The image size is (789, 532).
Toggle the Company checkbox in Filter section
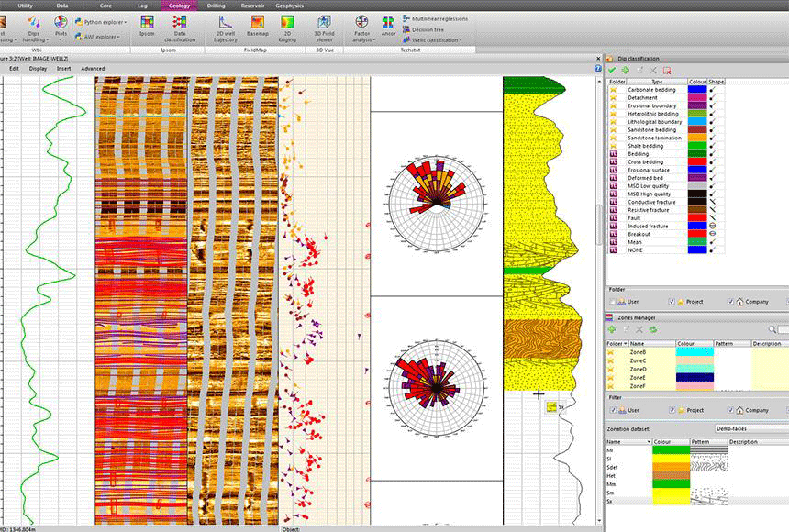[x=730, y=410]
